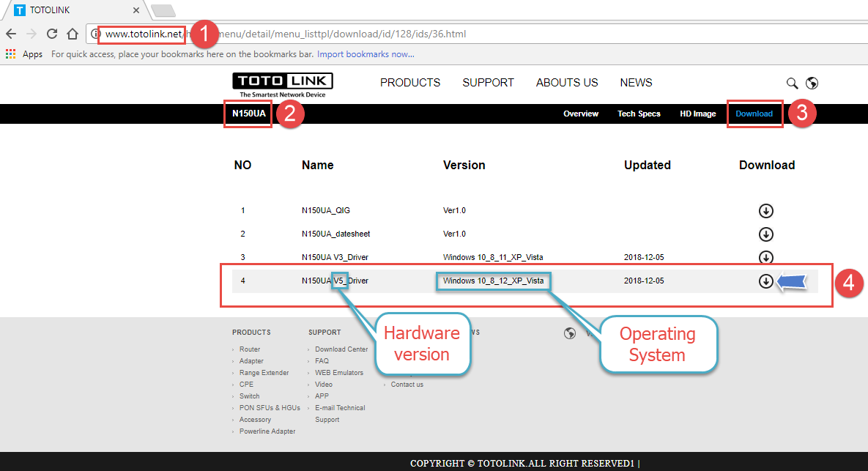Image resolution: width=868 pixels, height=471 pixels.
Task: Click the address bar URL field
Action: click(476, 34)
